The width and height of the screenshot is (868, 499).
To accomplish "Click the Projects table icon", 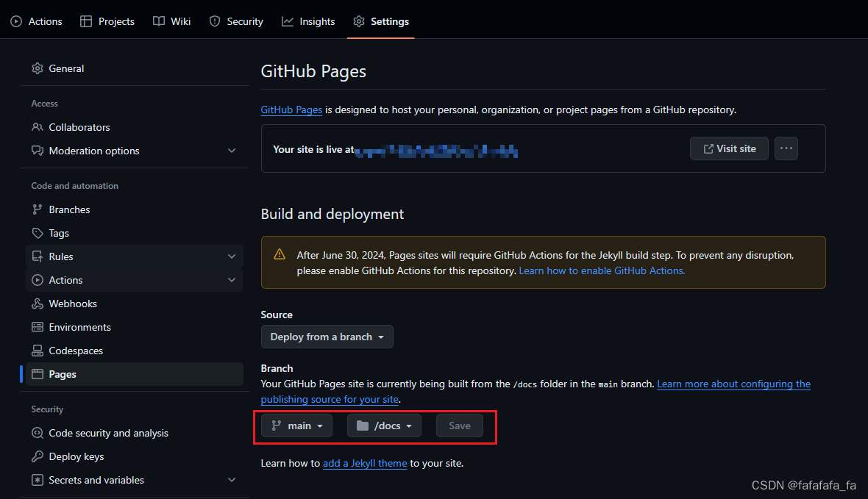I will pos(86,21).
